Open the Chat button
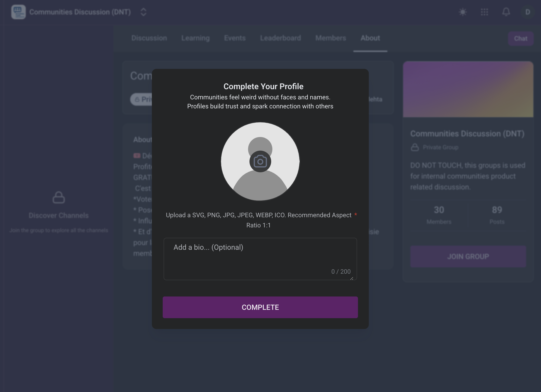The image size is (541, 392). [520, 39]
